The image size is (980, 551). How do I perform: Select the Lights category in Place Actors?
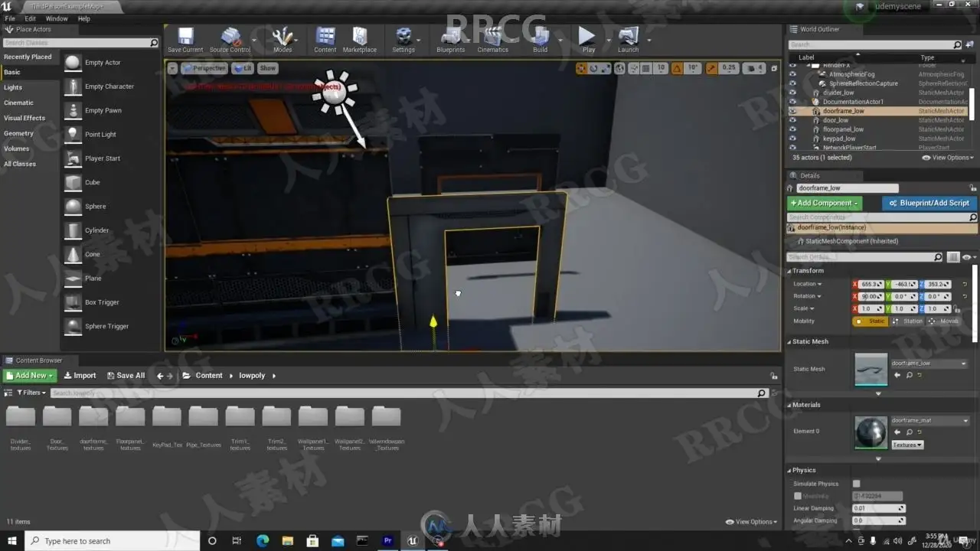pyautogui.click(x=13, y=87)
